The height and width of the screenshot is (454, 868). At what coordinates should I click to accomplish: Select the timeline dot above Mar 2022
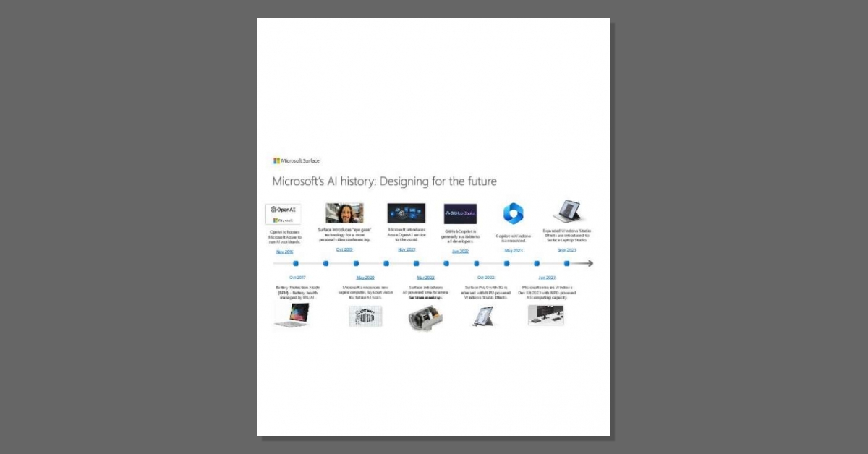pyautogui.click(x=417, y=263)
